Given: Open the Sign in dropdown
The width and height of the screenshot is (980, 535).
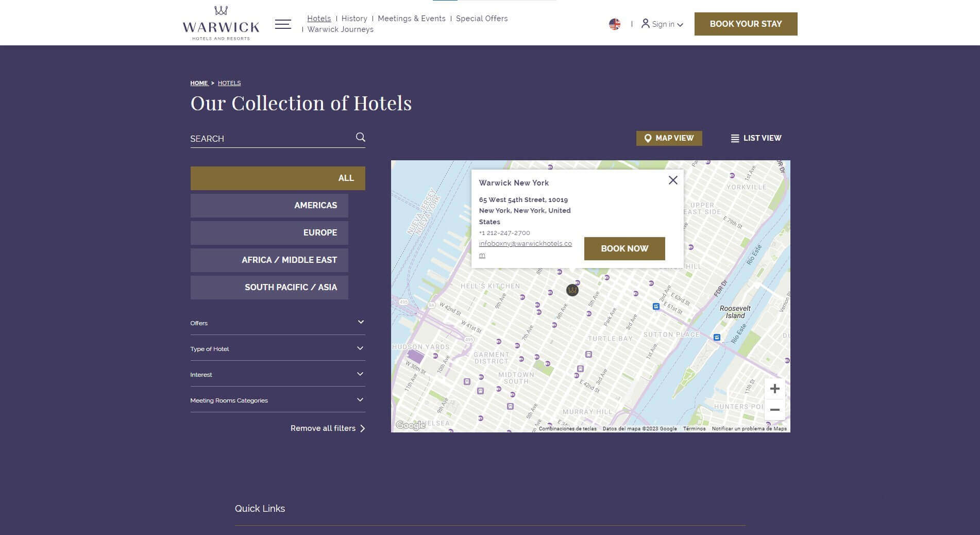Looking at the screenshot, I should [663, 24].
